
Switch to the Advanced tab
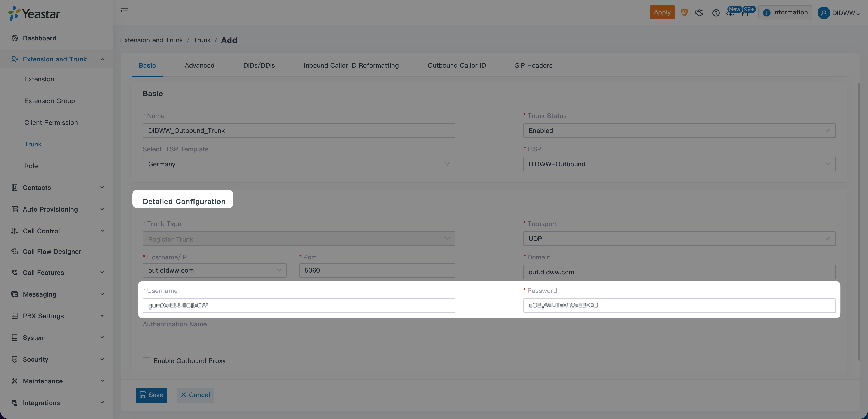point(199,65)
